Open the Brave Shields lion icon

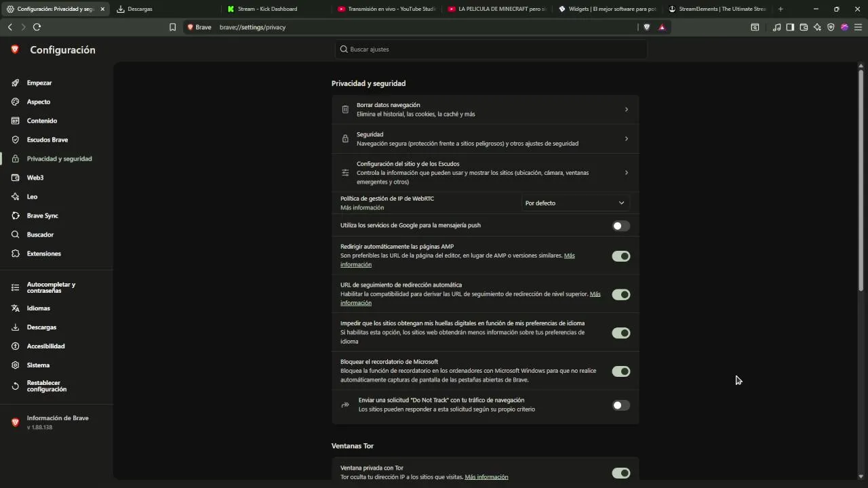[x=646, y=27]
